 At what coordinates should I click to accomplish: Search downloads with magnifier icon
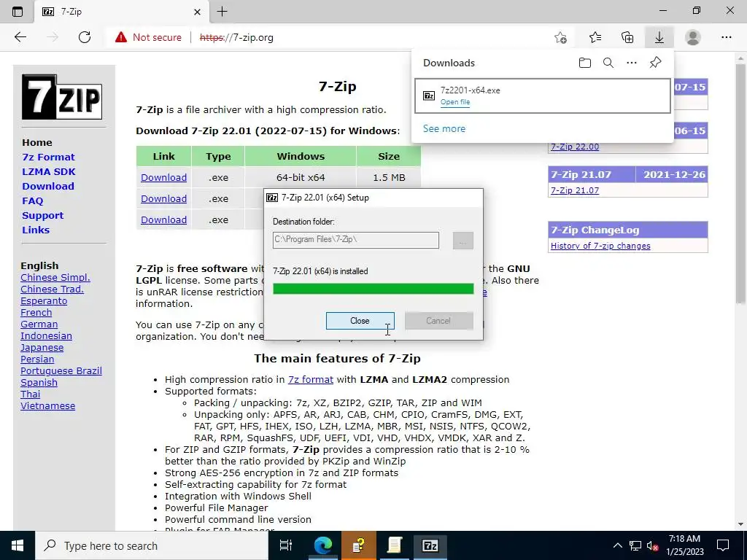click(x=608, y=63)
